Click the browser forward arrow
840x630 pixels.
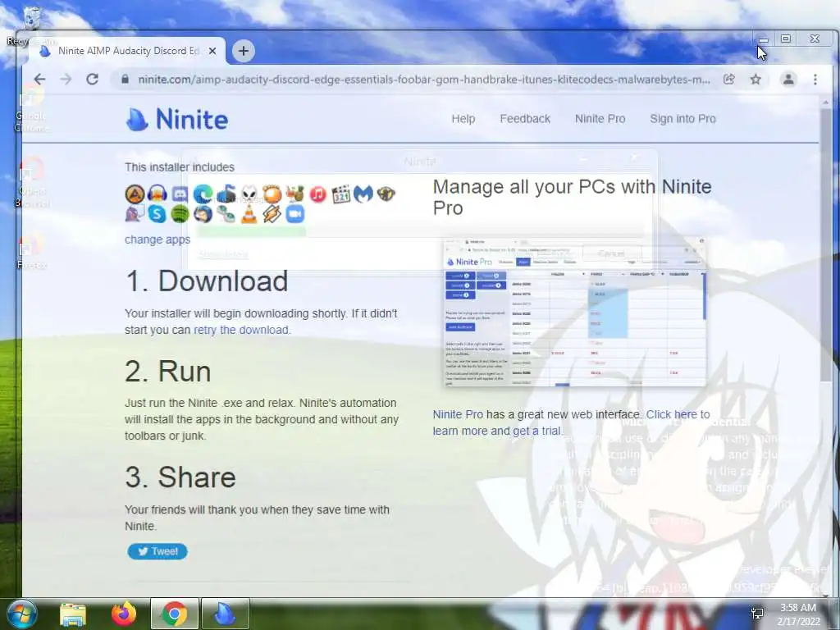[66, 80]
